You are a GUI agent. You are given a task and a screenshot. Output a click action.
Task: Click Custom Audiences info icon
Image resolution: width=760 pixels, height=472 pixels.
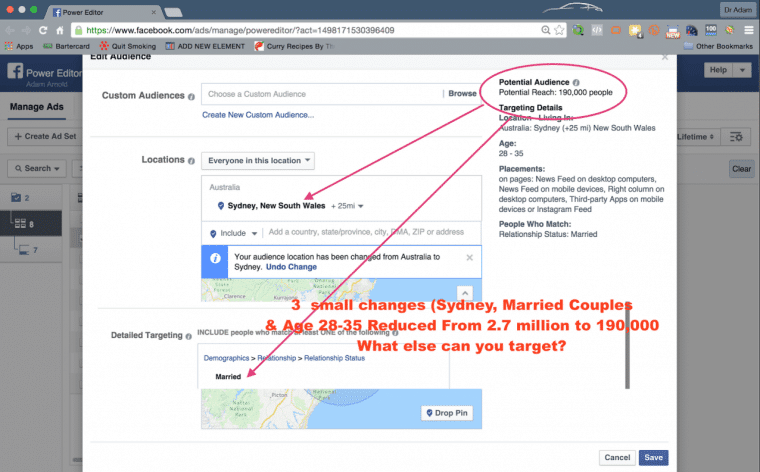pyautogui.click(x=191, y=96)
